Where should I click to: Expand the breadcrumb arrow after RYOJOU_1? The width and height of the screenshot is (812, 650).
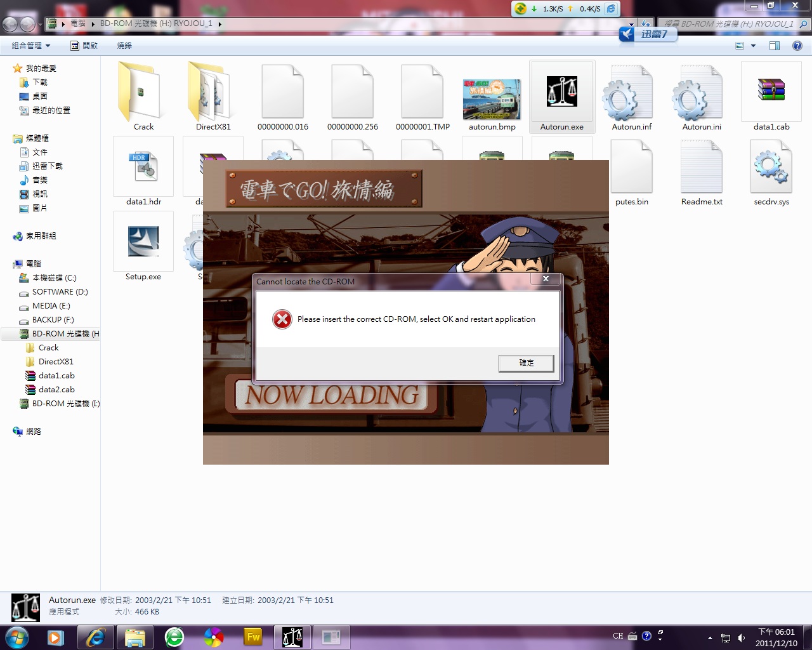pos(219,24)
